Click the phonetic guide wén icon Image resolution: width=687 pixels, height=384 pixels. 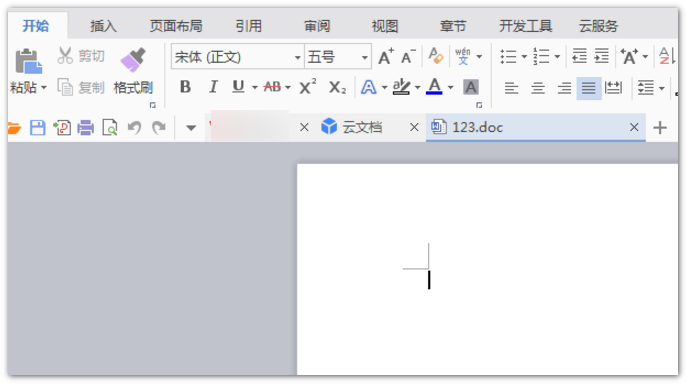tap(463, 56)
